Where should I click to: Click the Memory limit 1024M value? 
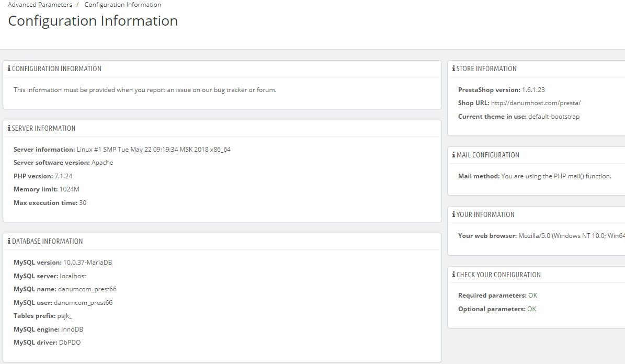pos(70,189)
